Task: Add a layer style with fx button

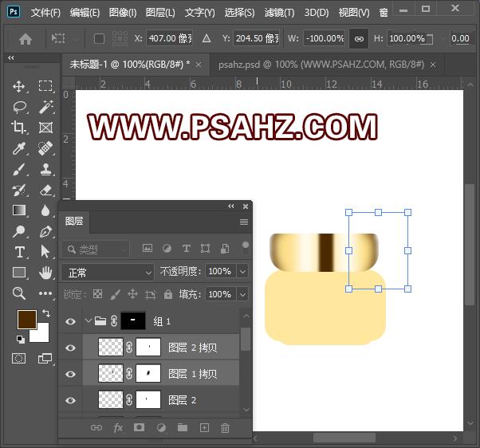Action: [x=118, y=428]
